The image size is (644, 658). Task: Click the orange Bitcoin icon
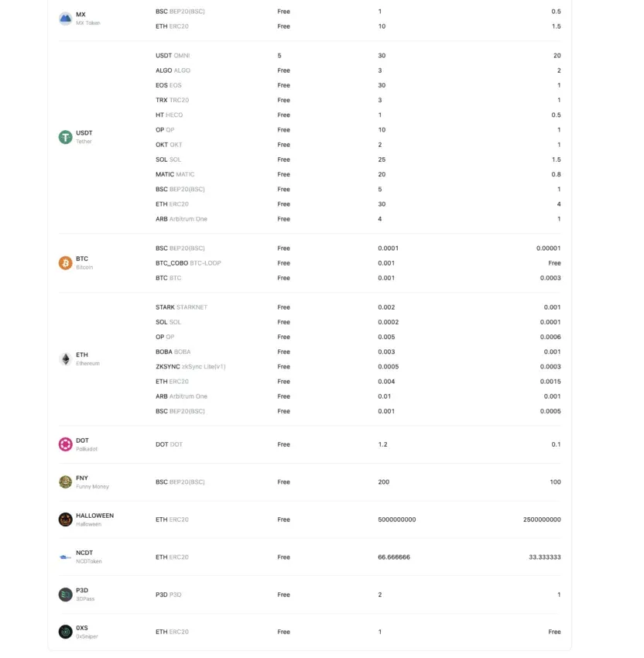click(x=65, y=262)
